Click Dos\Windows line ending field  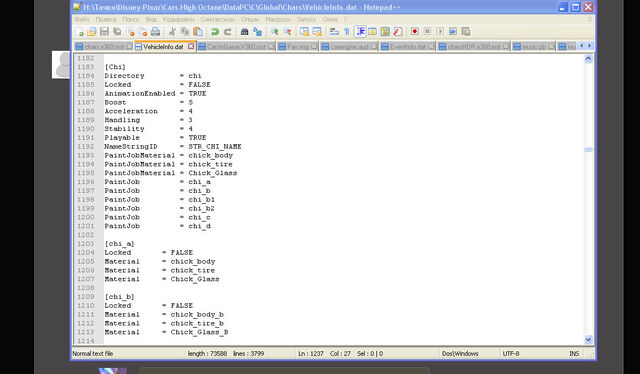460,354
